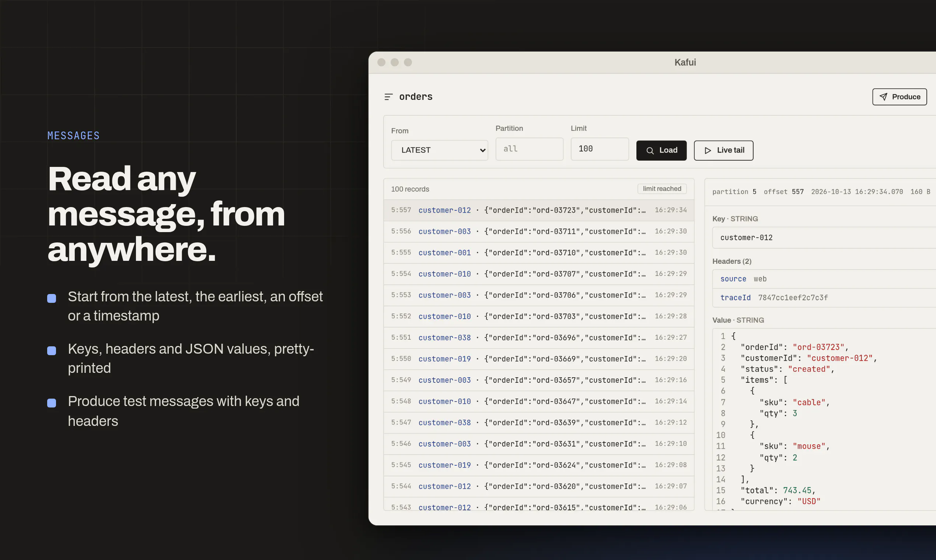Select record 5:548 with ord-03647
The height and width of the screenshot is (560, 936).
(539, 402)
